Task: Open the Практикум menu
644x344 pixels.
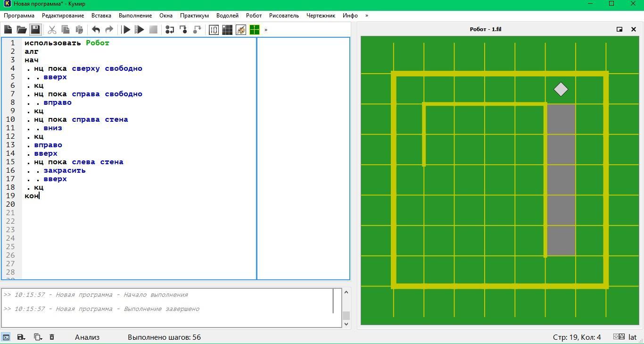Action: (194, 16)
